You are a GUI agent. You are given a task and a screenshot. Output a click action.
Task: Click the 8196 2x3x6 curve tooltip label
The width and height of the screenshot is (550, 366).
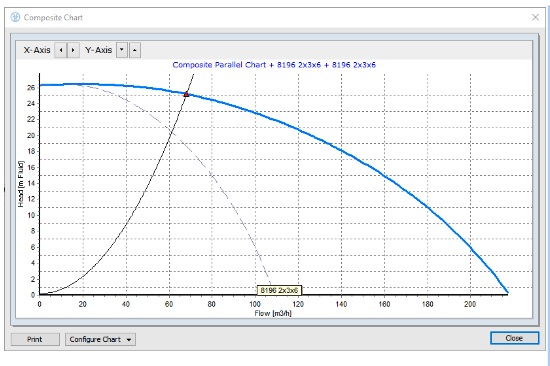coord(279,290)
